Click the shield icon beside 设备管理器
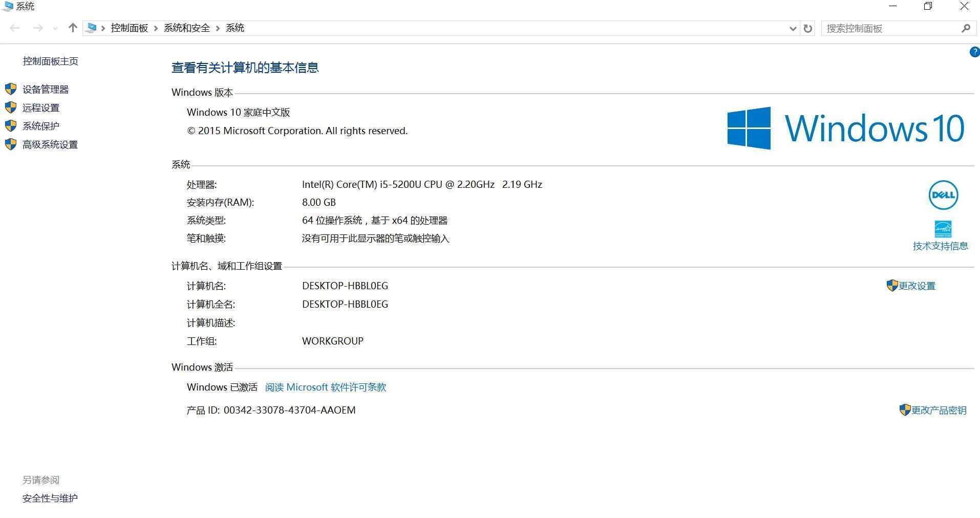The height and width of the screenshot is (518, 980). pos(11,89)
